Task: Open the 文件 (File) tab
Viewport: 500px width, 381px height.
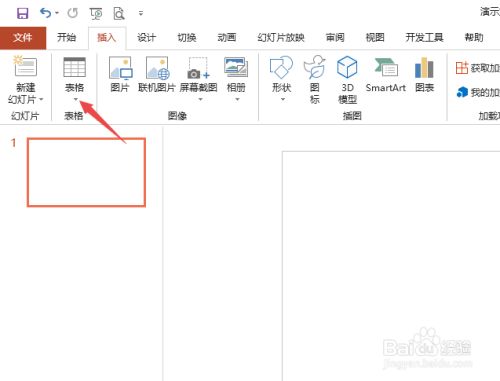Action: [23, 38]
